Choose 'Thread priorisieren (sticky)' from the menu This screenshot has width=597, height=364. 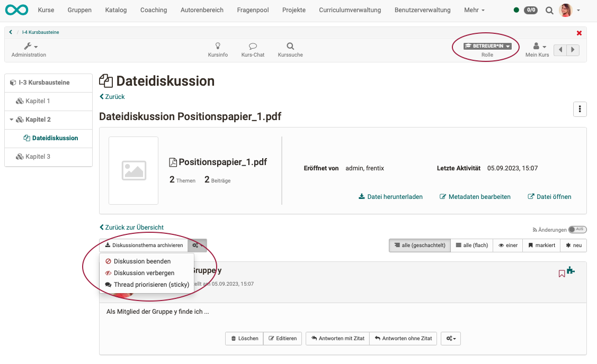coord(152,284)
